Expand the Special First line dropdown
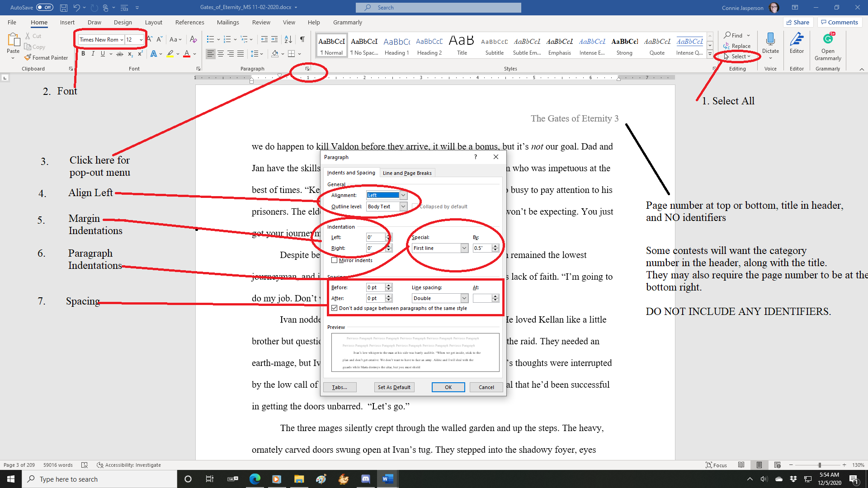This screenshot has width=868, height=488. click(x=464, y=248)
